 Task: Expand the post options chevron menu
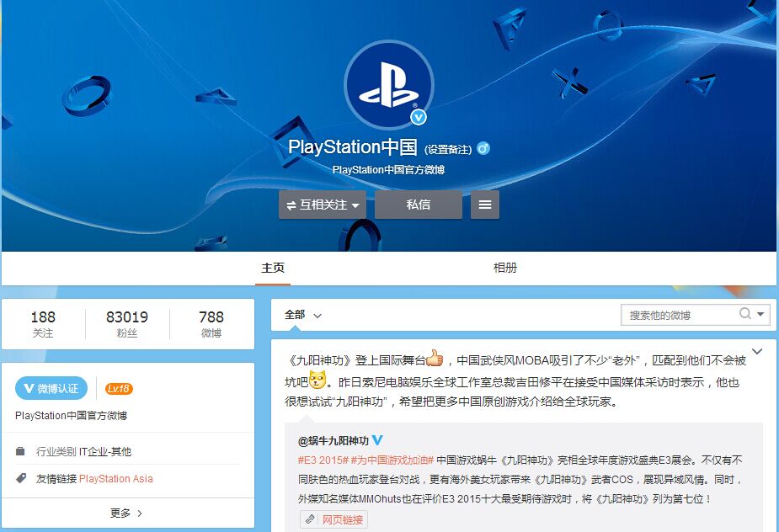click(x=757, y=352)
